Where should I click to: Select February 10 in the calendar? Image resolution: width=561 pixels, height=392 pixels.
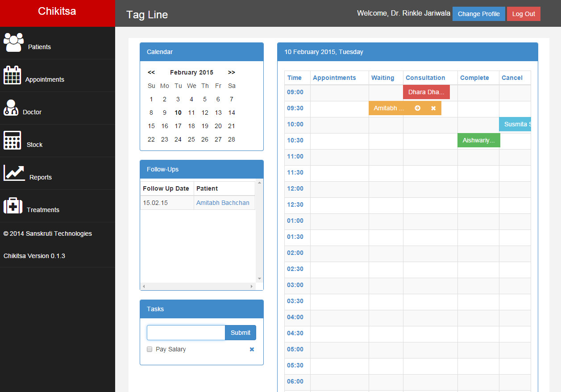coord(178,113)
